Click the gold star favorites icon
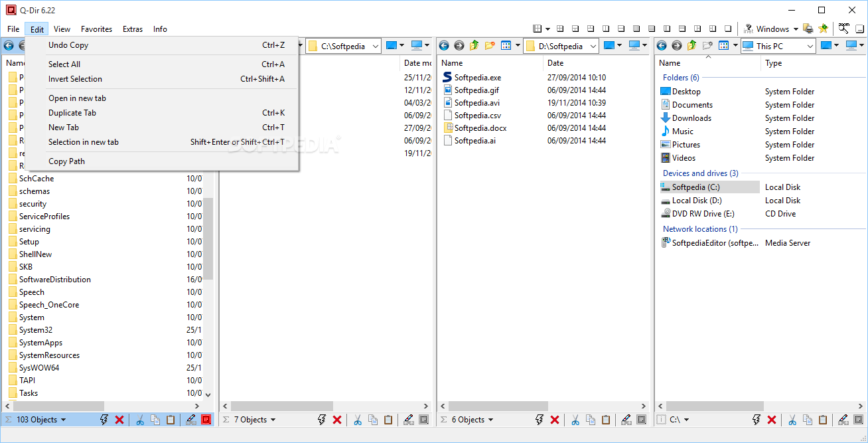This screenshot has height=443, width=868. [824, 29]
